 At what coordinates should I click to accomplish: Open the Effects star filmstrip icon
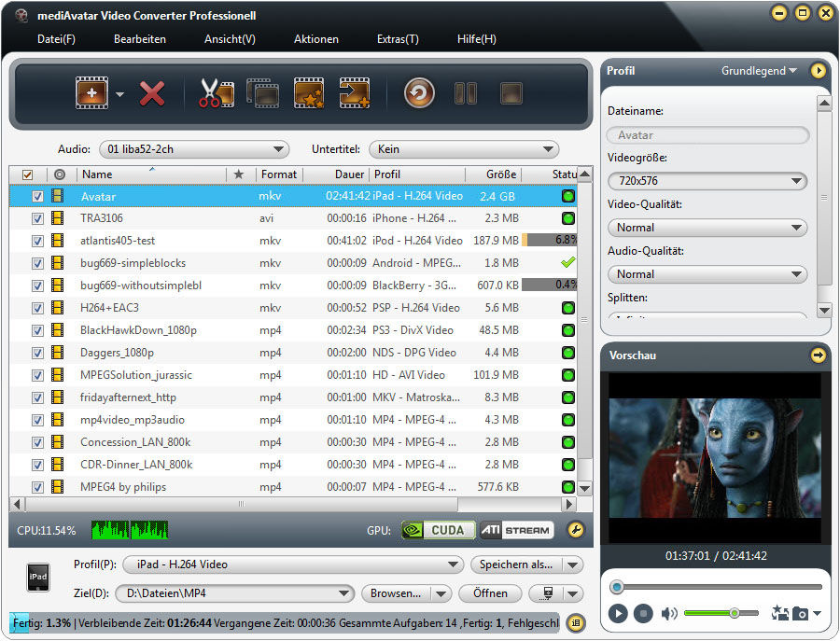[309, 93]
